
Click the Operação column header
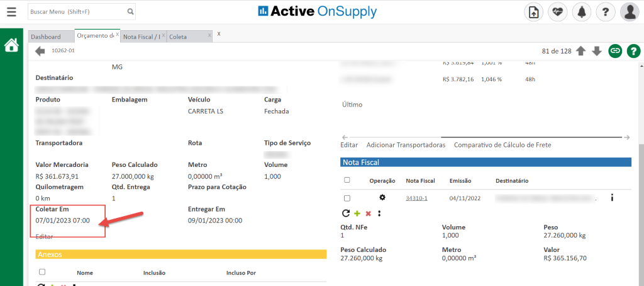tap(382, 181)
